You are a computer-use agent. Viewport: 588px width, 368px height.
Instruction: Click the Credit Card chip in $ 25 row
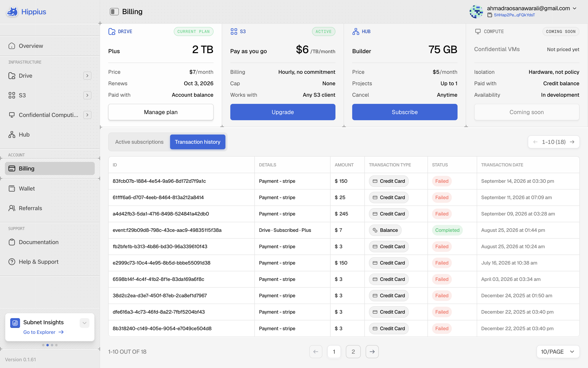(x=389, y=197)
